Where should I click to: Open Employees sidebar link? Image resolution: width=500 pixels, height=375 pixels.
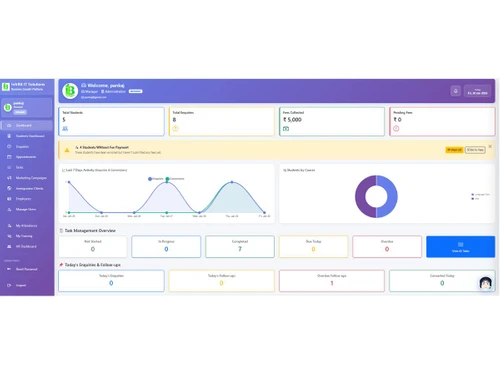coord(27,199)
